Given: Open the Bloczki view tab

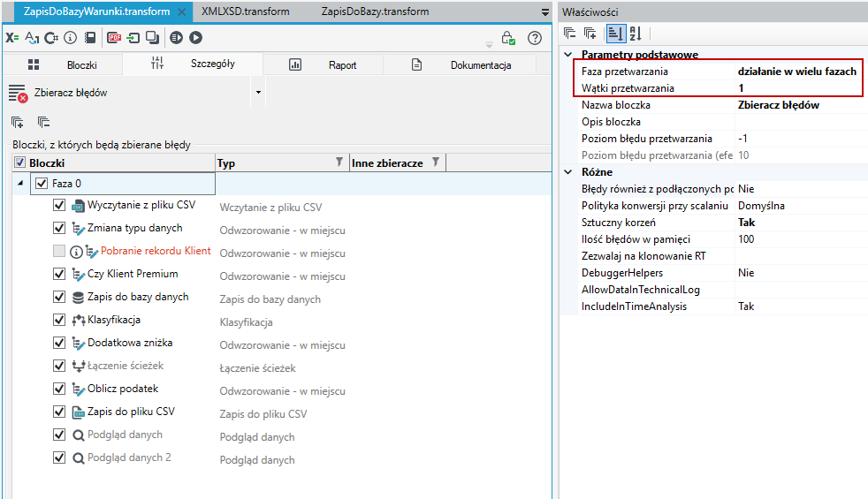Looking at the screenshot, I should (x=63, y=64).
